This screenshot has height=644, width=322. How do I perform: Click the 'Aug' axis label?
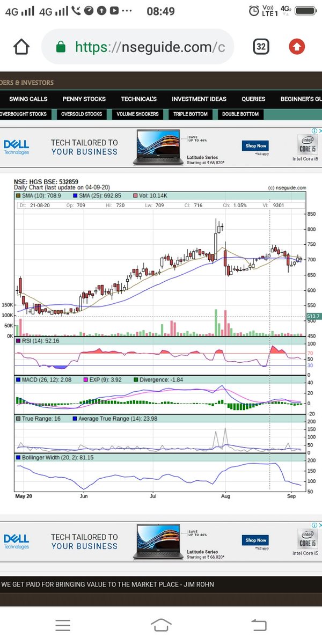[x=226, y=497]
